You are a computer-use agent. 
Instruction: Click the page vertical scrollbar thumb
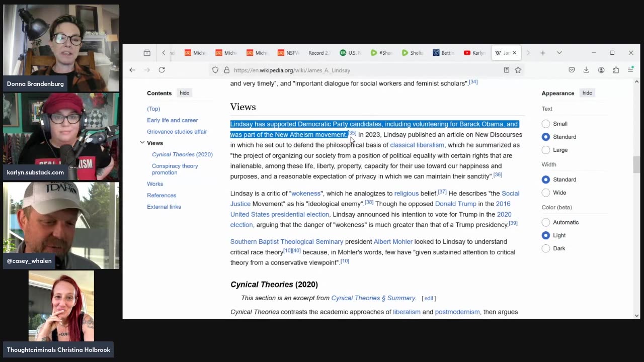click(x=636, y=164)
